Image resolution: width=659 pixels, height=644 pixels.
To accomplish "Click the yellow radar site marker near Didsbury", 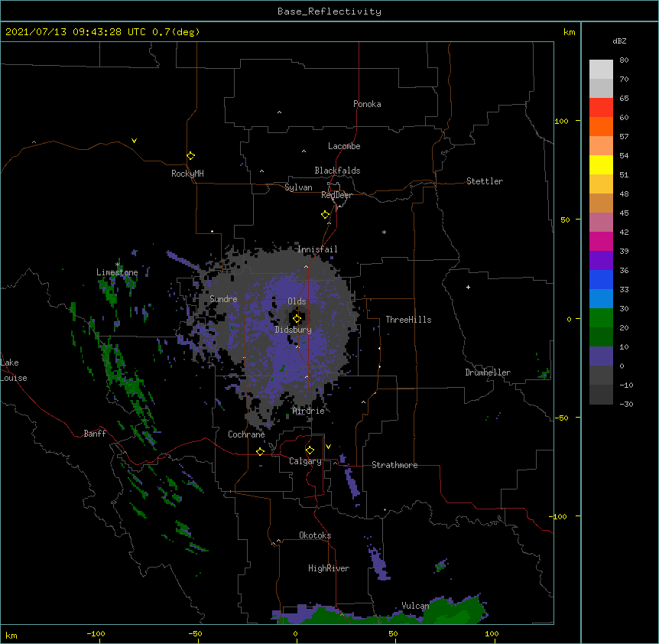I will tap(297, 319).
